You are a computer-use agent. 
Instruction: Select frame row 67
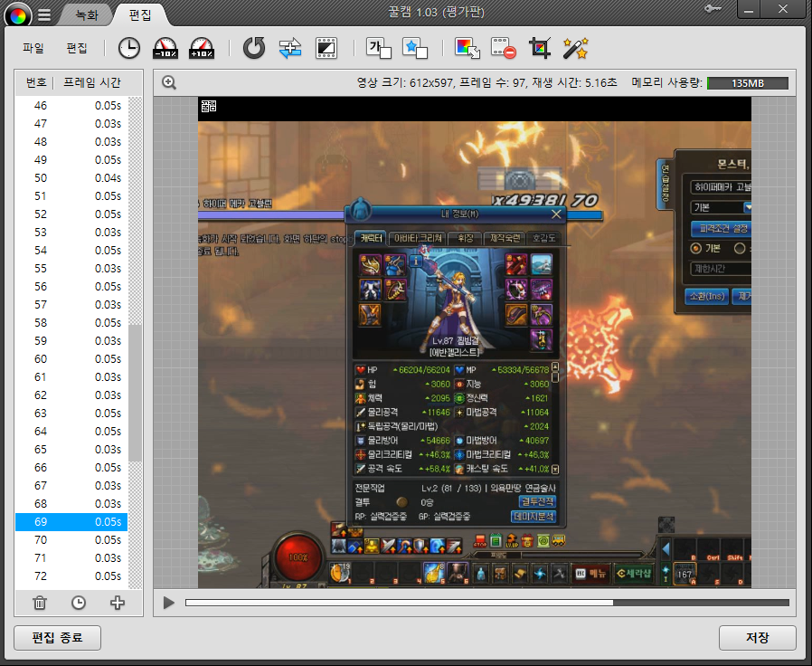(x=71, y=486)
